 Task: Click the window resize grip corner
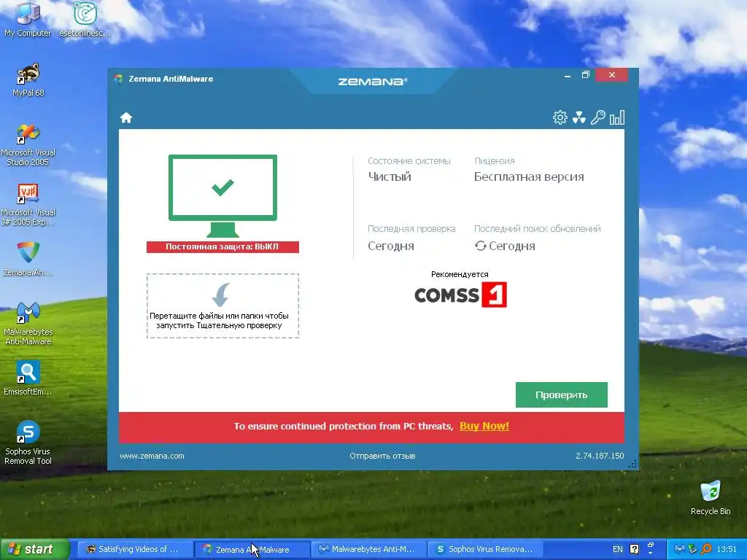(x=632, y=464)
